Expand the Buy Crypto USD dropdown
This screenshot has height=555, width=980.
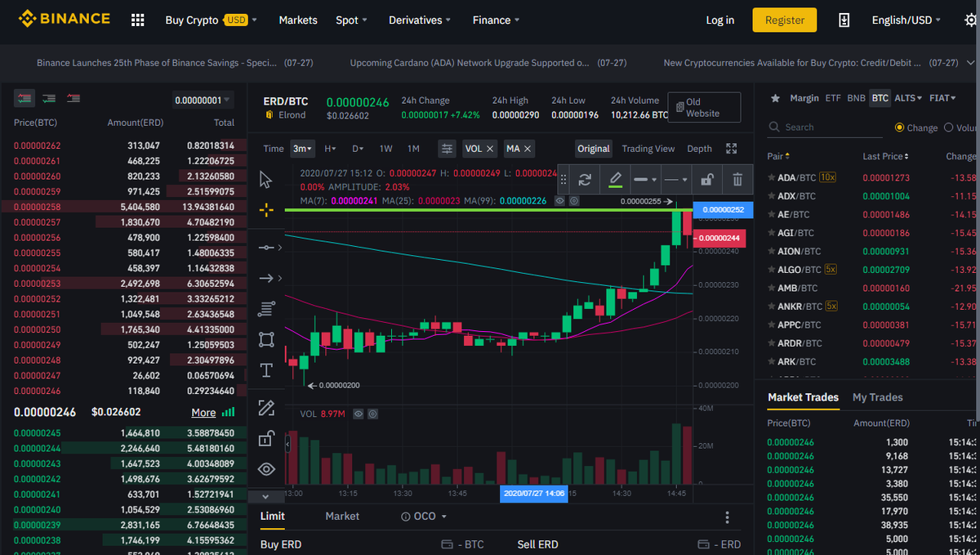coord(211,20)
